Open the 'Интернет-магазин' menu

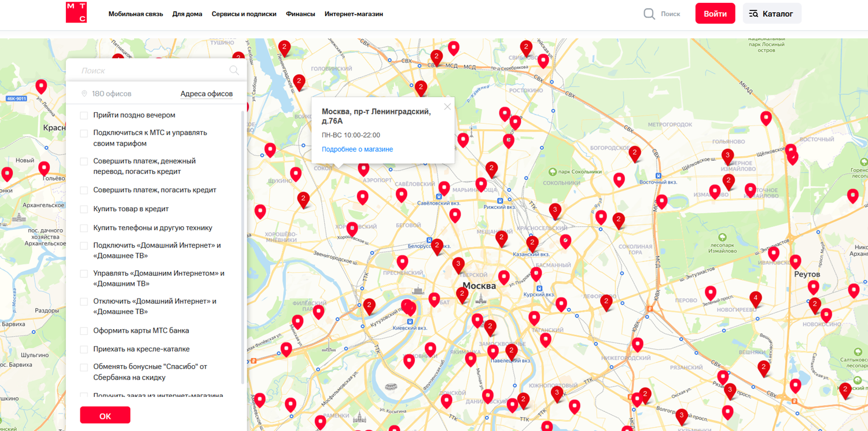354,14
